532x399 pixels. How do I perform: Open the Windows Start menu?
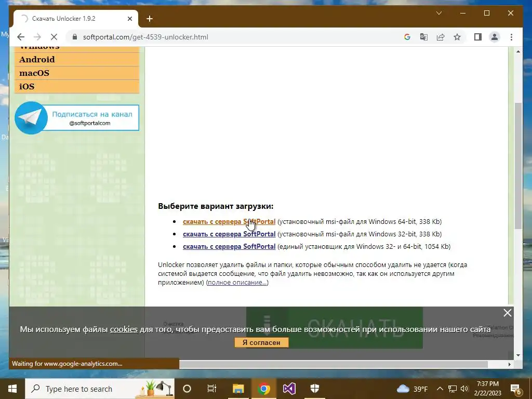[x=12, y=389]
